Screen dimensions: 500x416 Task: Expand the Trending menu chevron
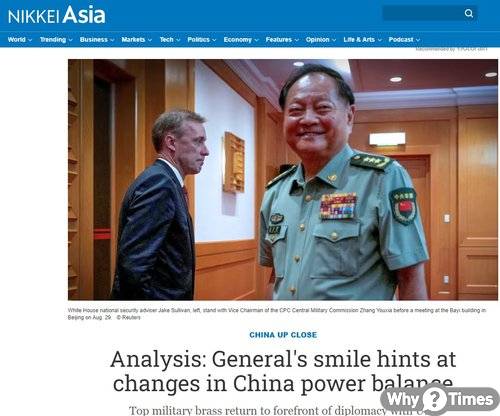coord(70,40)
